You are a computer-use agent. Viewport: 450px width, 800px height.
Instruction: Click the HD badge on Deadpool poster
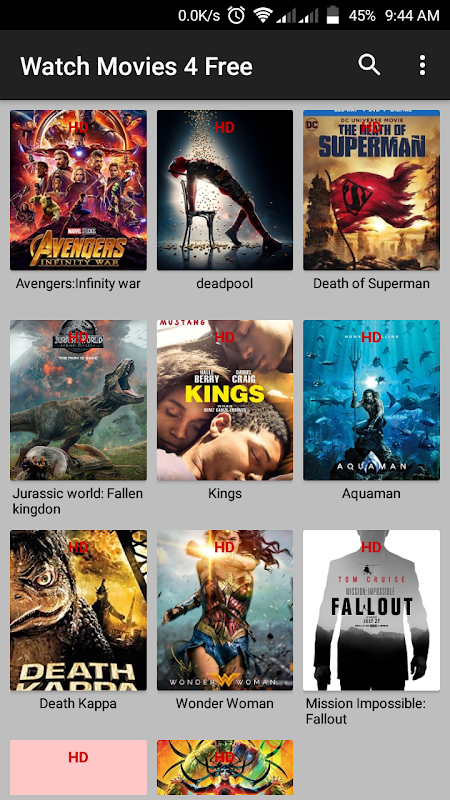pos(224,127)
